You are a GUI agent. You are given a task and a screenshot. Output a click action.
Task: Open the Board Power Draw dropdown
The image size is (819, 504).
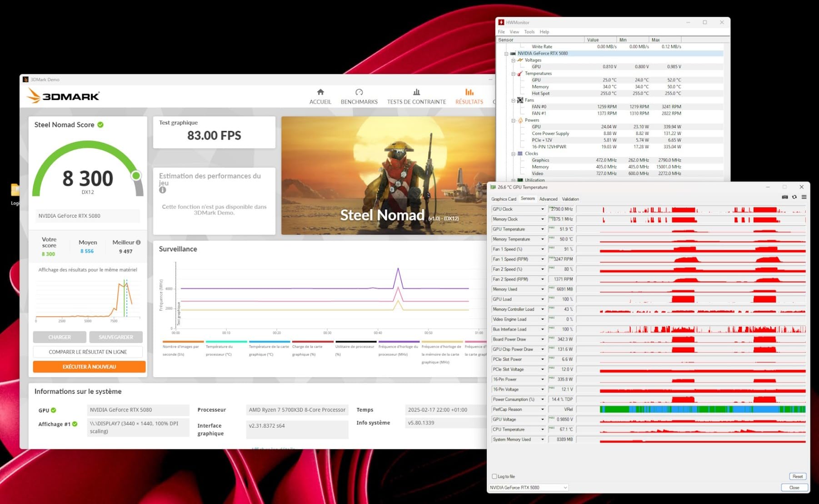click(x=542, y=339)
